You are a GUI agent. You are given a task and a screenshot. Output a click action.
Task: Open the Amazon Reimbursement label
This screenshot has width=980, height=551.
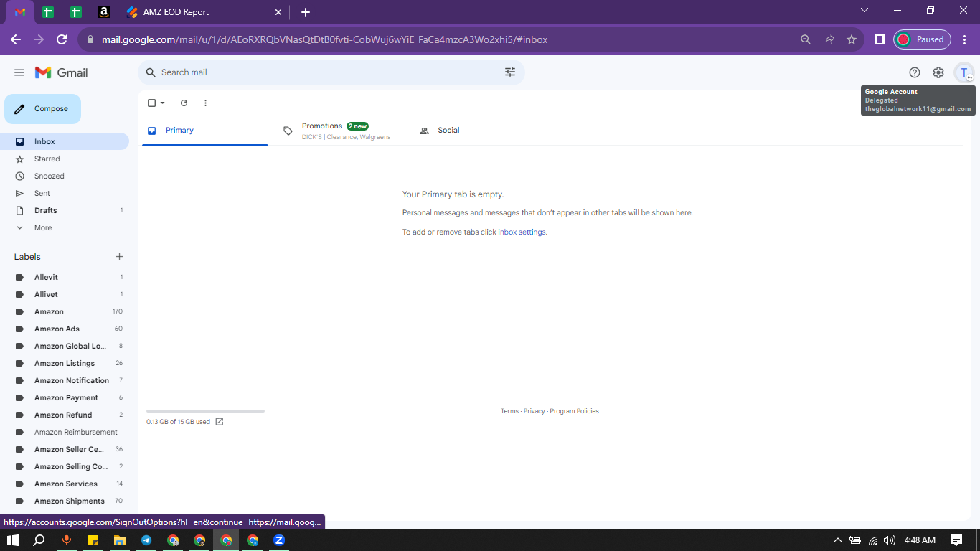[65, 432]
